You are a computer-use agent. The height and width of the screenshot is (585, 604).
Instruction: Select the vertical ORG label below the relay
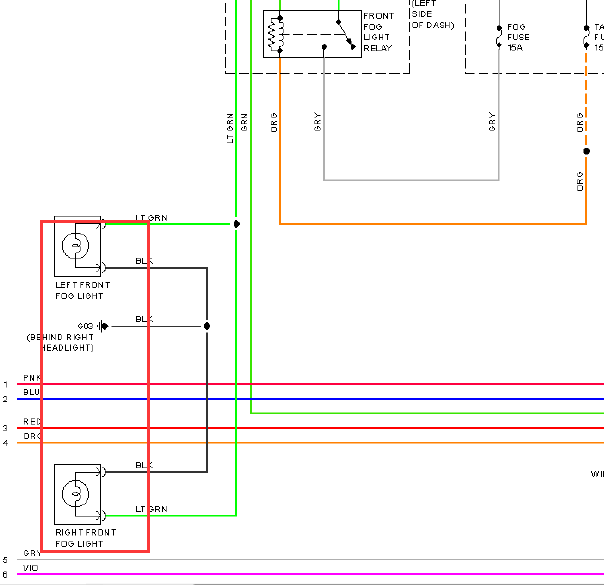click(x=274, y=122)
